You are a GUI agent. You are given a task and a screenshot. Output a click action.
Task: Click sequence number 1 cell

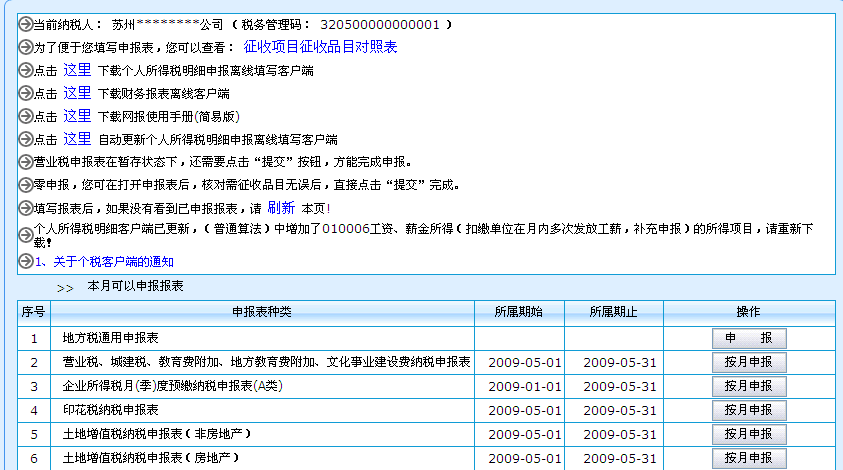(x=34, y=339)
